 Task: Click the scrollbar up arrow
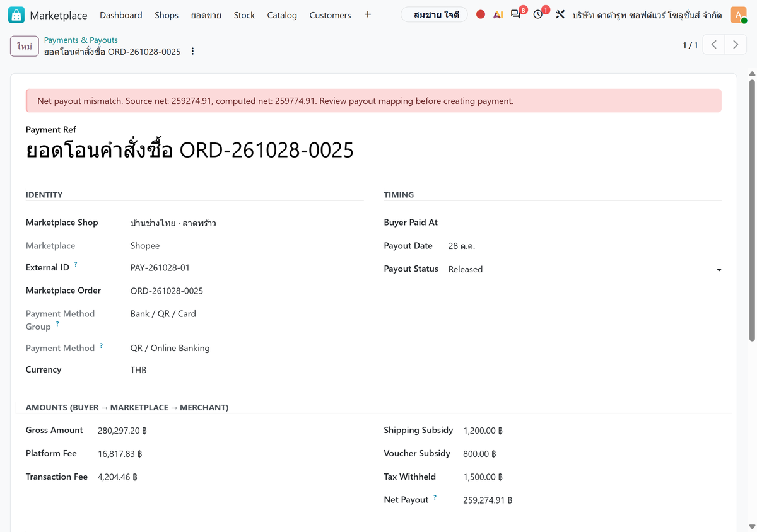tap(752, 74)
